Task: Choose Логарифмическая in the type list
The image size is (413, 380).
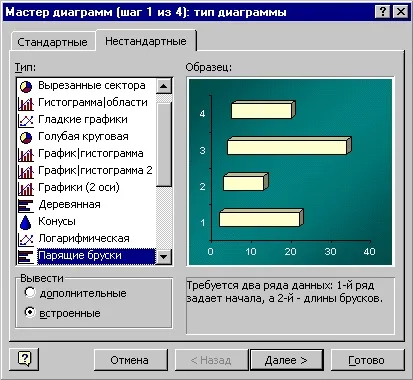Action: [x=84, y=238]
